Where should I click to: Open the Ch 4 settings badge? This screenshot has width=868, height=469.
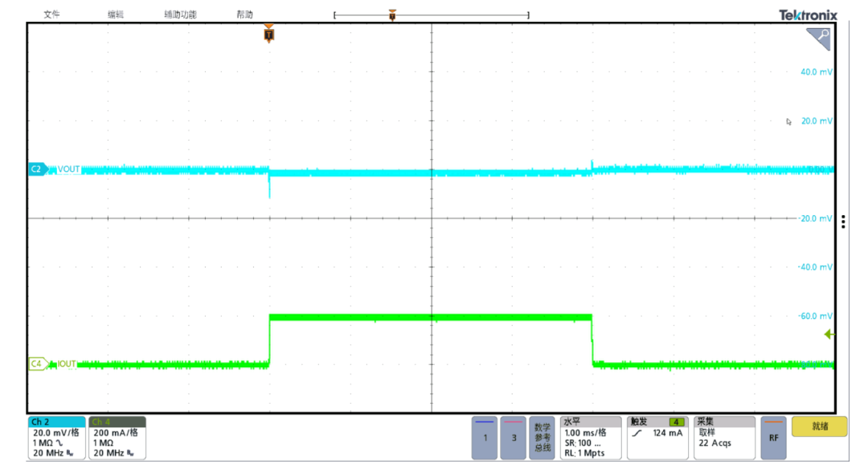click(x=117, y=438)
